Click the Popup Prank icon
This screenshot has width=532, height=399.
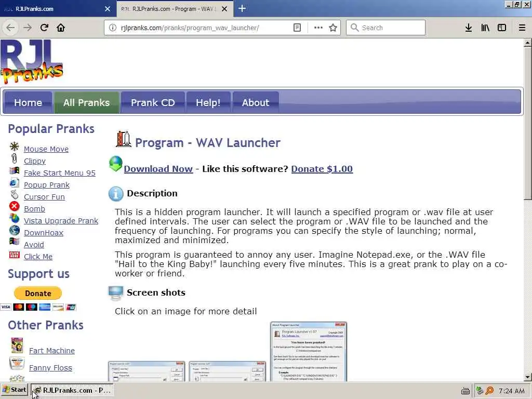(x=14, y=183)
